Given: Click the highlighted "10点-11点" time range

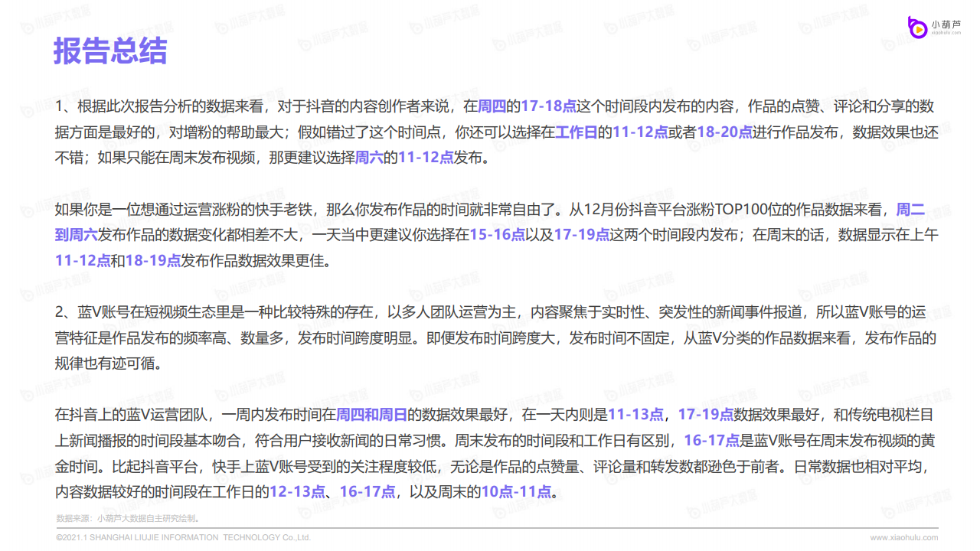Looking at the screenshot, I should point(516,492).
